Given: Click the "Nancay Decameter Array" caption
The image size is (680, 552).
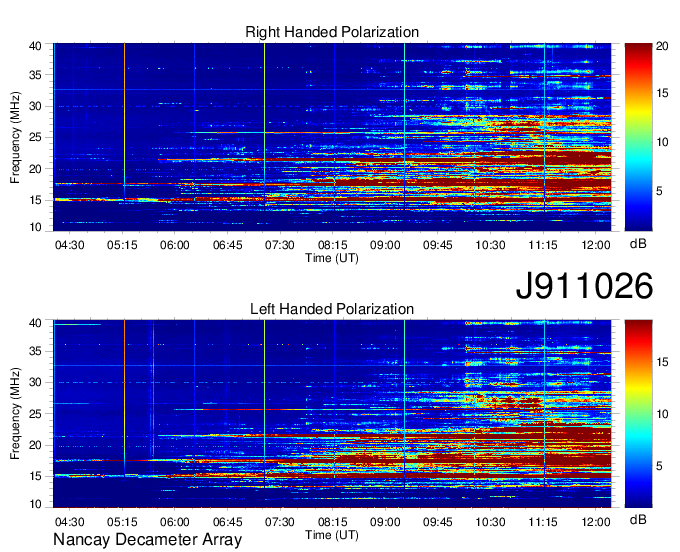Looking at the screenshot, I should coord(147,540).
